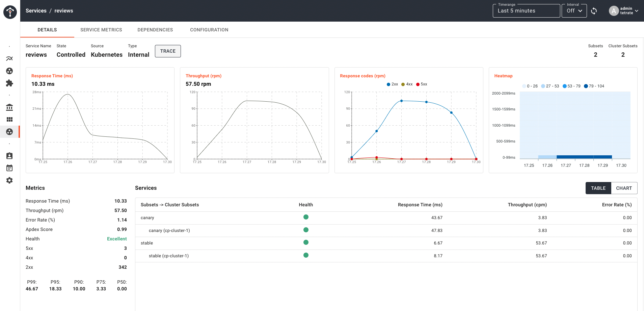Open the dashboard trends chart icon in sidebar
The width and height of the screenshot is (644, 311).
(9, 59)
